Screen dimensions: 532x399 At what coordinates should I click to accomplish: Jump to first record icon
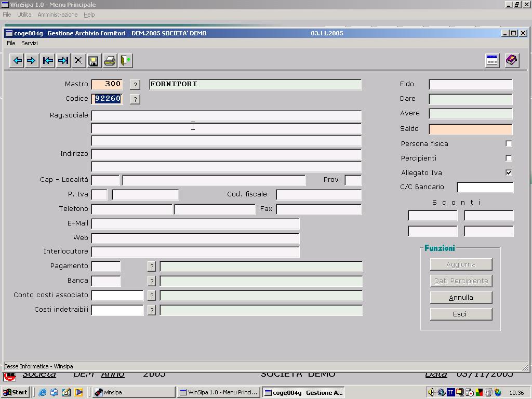(x=48, y=61)
